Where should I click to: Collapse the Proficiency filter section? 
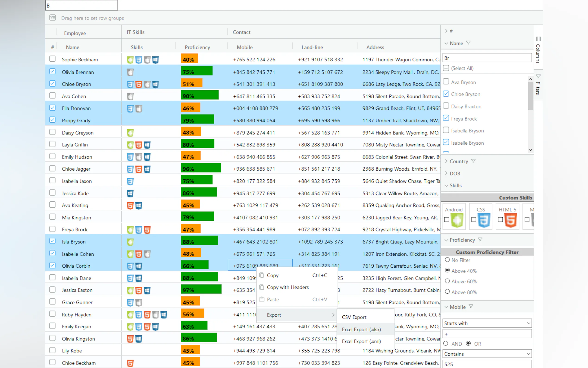pos(446,240)
